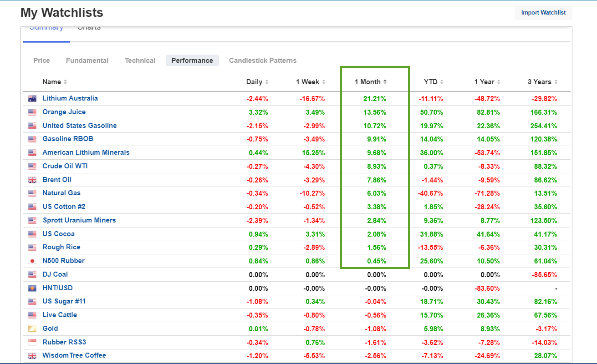The width and height of the screenshot is (597, 364).
Task: Sort the table by Name column
Action: point(55,82)
